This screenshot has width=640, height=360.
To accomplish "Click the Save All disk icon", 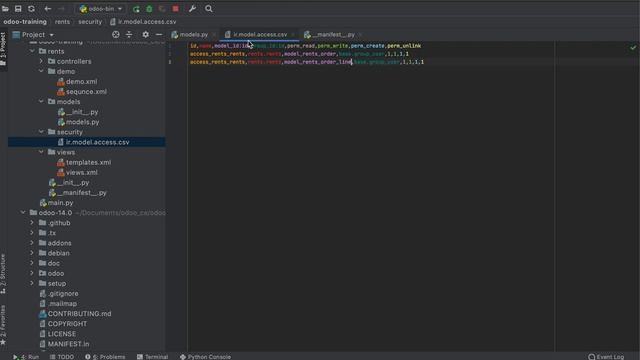I will click(x=18, y=9).
